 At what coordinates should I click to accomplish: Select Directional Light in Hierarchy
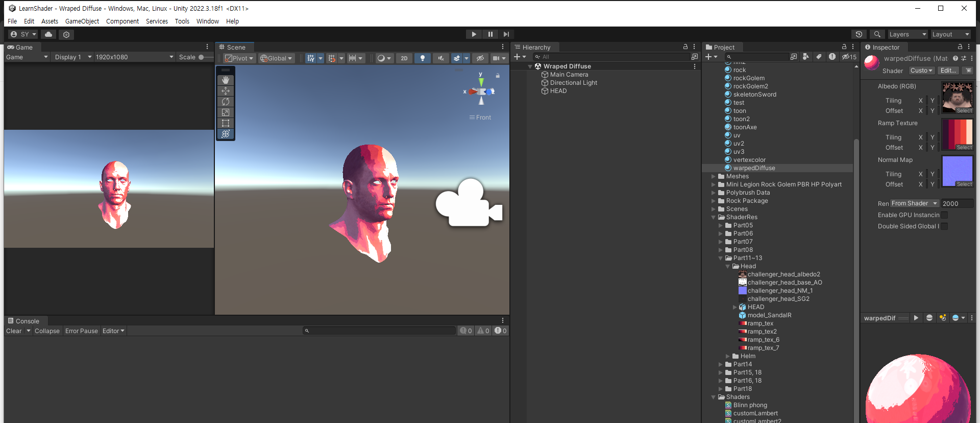point(574,83)
